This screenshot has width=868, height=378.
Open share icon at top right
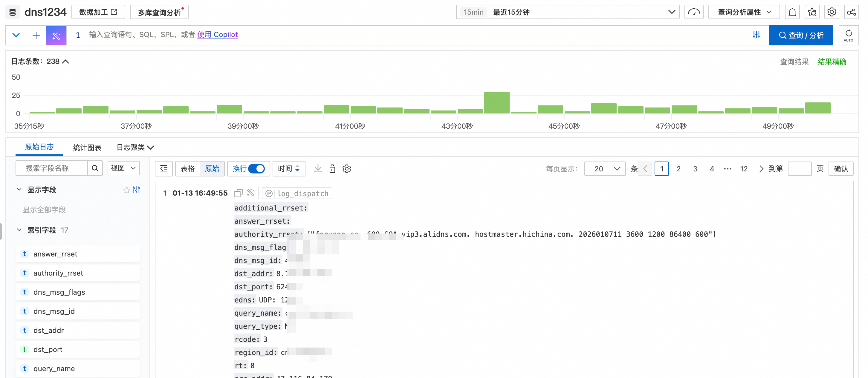tap(851, 12)
